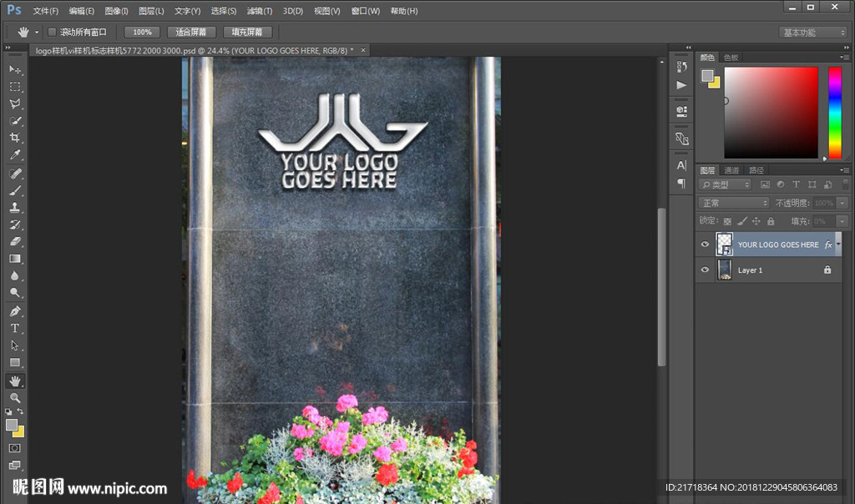Toggle lock position
Viewport: 855px width, 504px height.
756,221
